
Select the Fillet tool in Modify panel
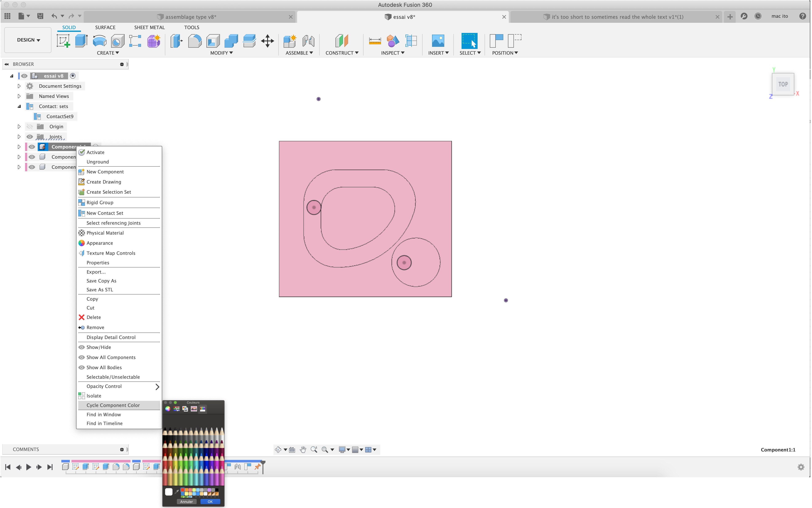pos(195,41)
